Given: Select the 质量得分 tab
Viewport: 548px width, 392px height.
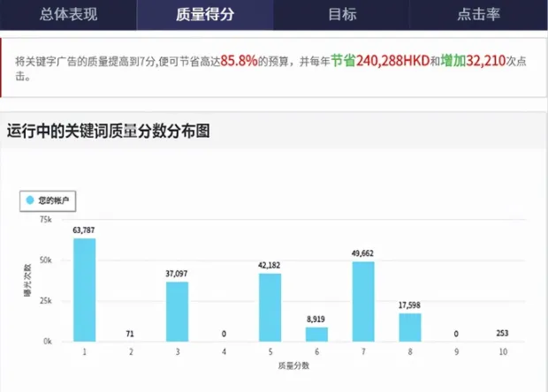Looking at the screenshot, I should [205, 15].
